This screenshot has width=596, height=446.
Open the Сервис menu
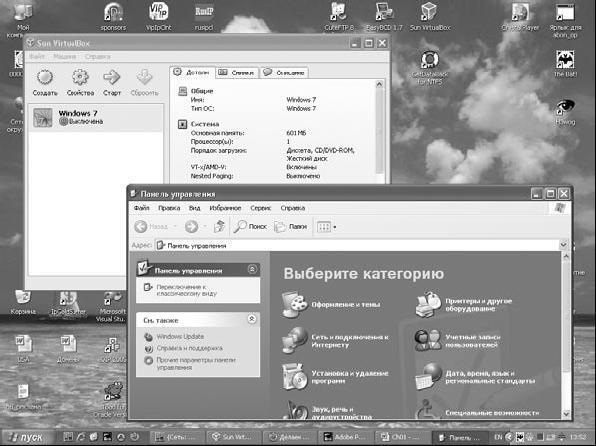pyautogui.click(x=260, y=208)
